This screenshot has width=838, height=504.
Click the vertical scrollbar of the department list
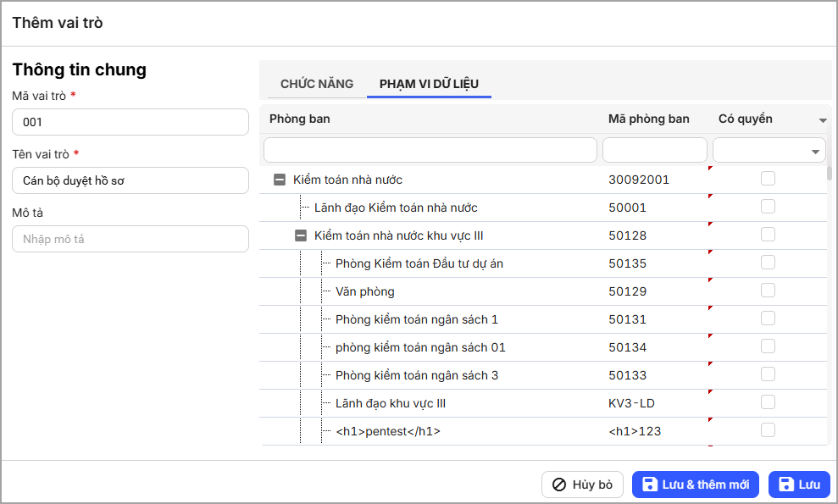(830, 174)
